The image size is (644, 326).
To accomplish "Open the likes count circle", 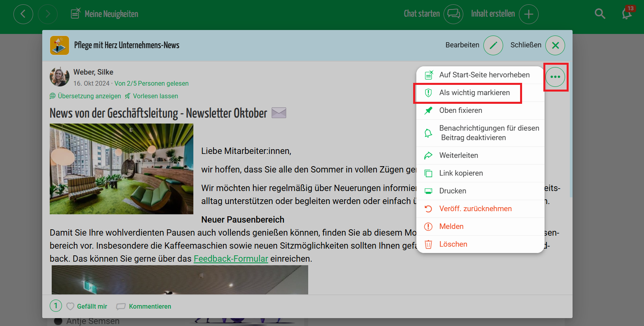I will [56, 306].
